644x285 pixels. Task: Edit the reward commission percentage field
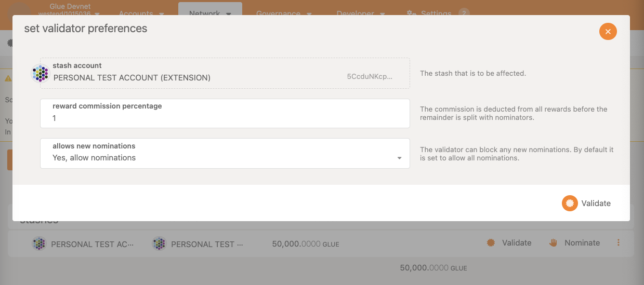(225, 113)
